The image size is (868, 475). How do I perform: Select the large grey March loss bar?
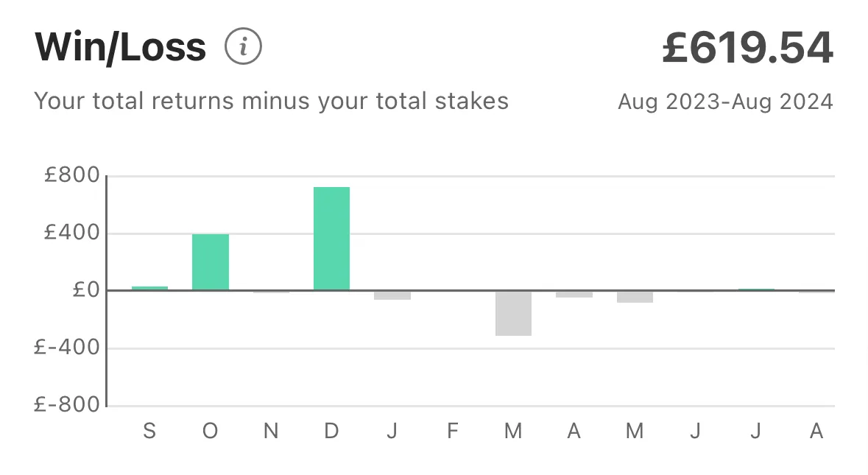coord(513,313)
